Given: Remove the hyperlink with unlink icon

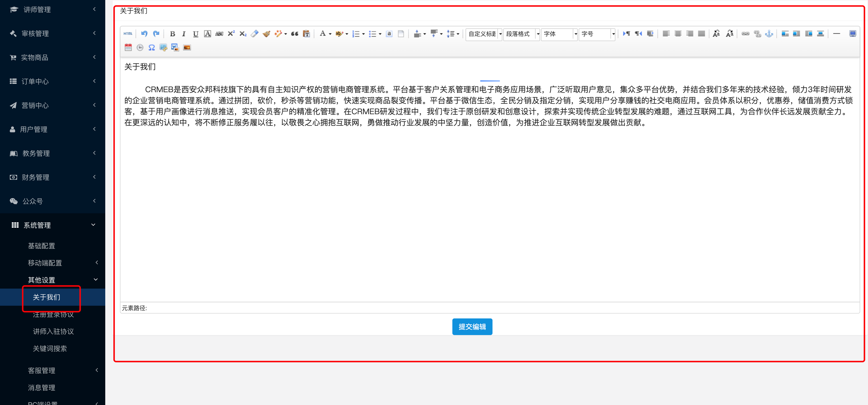Looking at the screenshot, I should tap(757, 34).
